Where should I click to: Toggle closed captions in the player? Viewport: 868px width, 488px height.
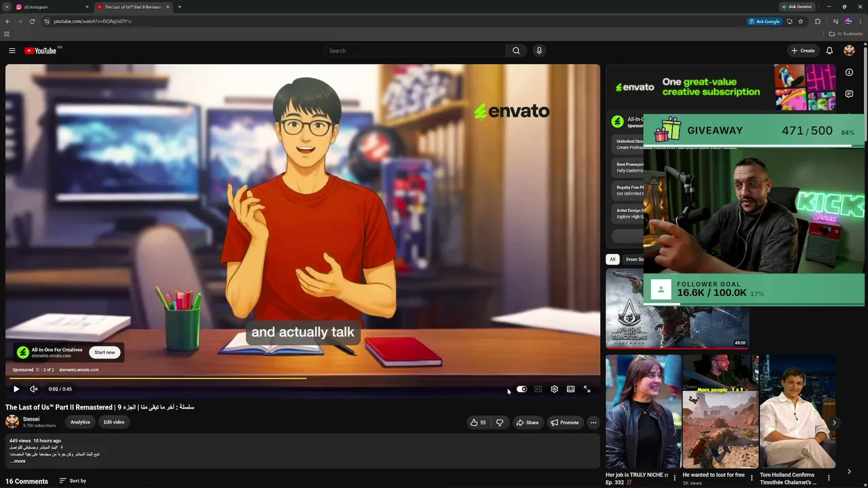[538, 389]
